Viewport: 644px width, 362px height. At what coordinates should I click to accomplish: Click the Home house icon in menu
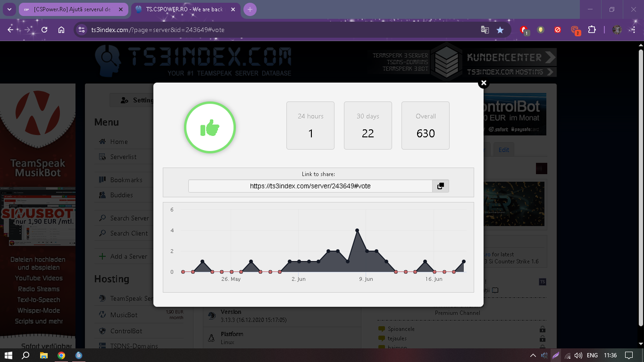click(103, 141)
